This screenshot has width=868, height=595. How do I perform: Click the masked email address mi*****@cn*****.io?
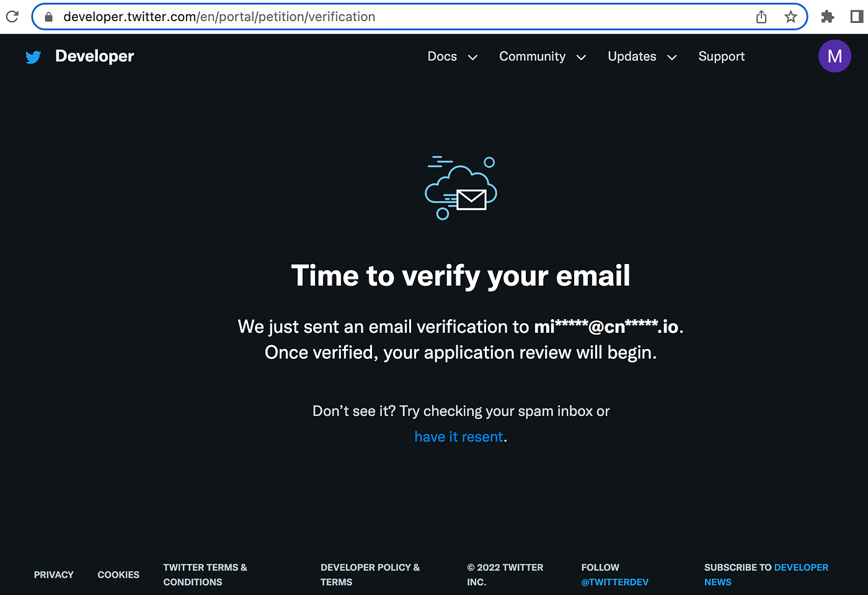tap(606, 327)
